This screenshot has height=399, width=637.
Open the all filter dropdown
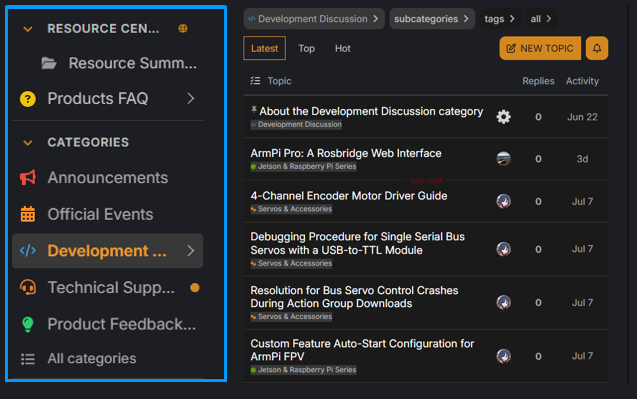pyautogui.click(x=541, y=19)
